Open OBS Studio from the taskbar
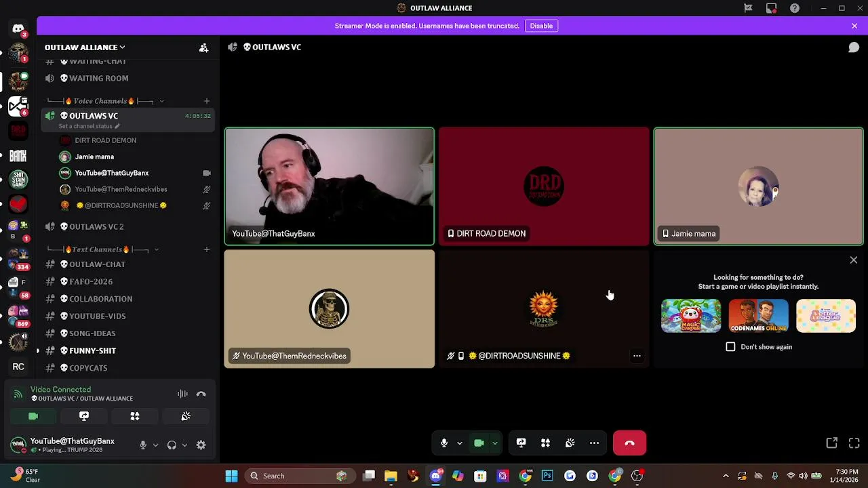868x488 pixels. coord(637,476)
